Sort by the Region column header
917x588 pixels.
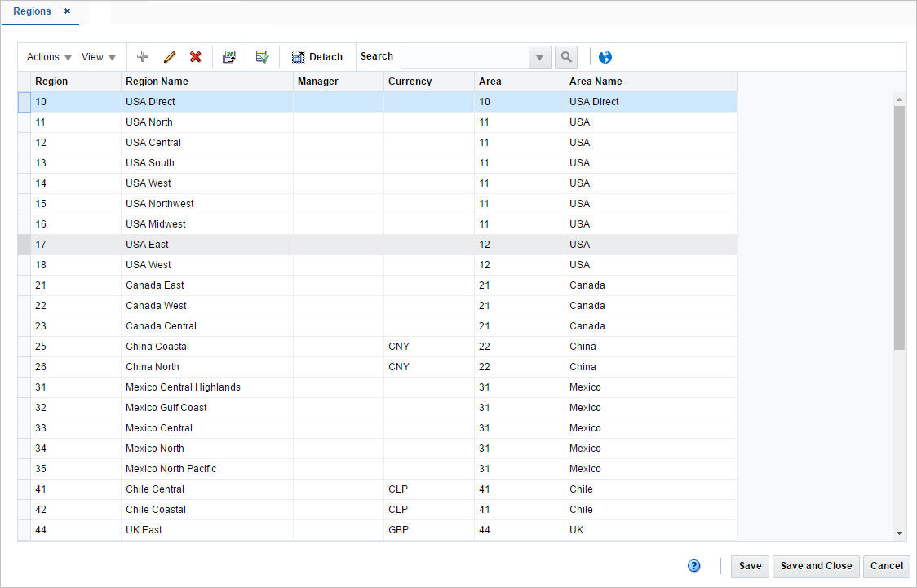click(75, 82)
